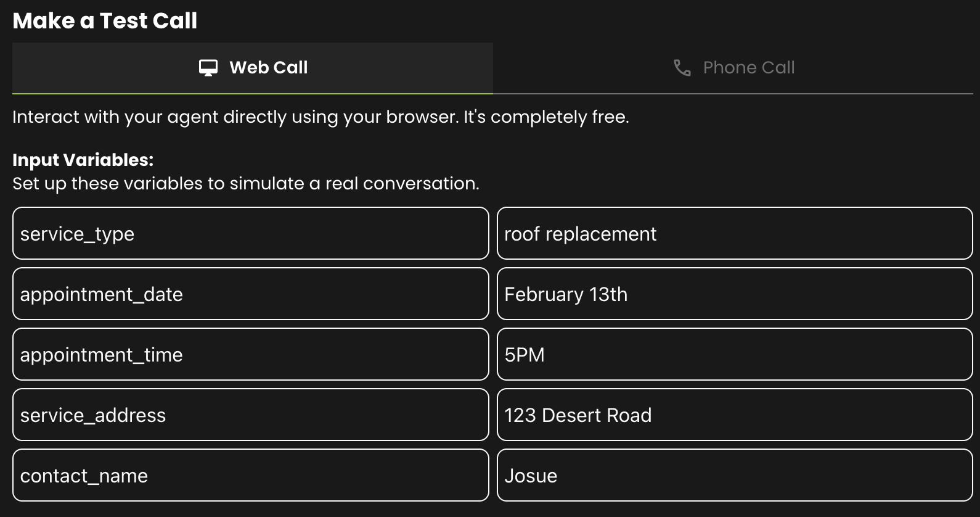Edit the Josue value field
Viewport: 980px width, 517px height.
pyautogui.click(x=735, y=476)
